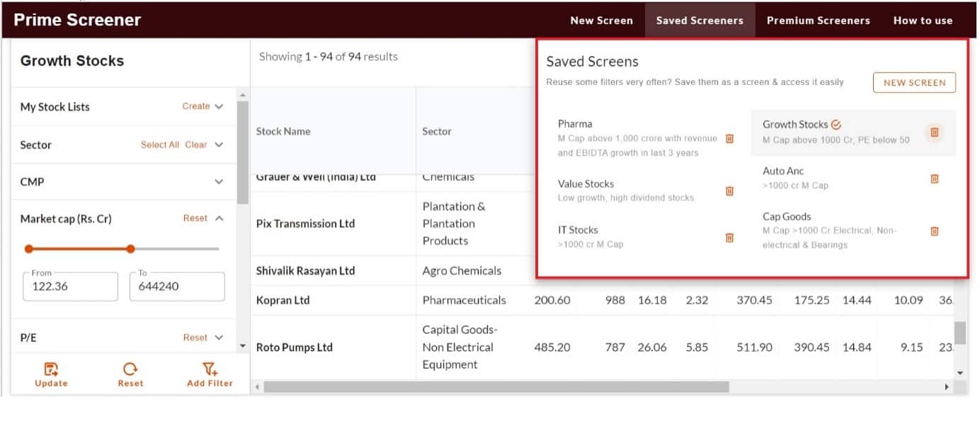Select All sectors
The width and height of the screenshot is (980, 443).
[160, 144]
